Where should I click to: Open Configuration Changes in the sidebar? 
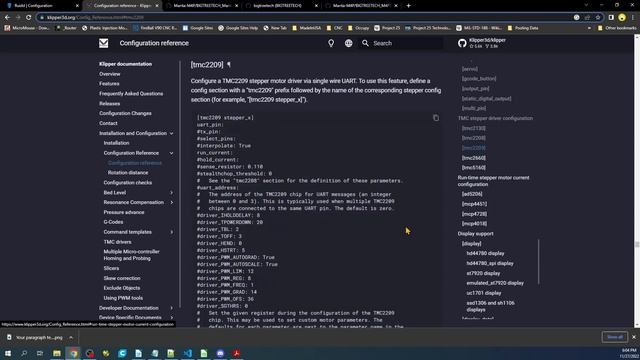pyautogui.click(x=125, y=113)
